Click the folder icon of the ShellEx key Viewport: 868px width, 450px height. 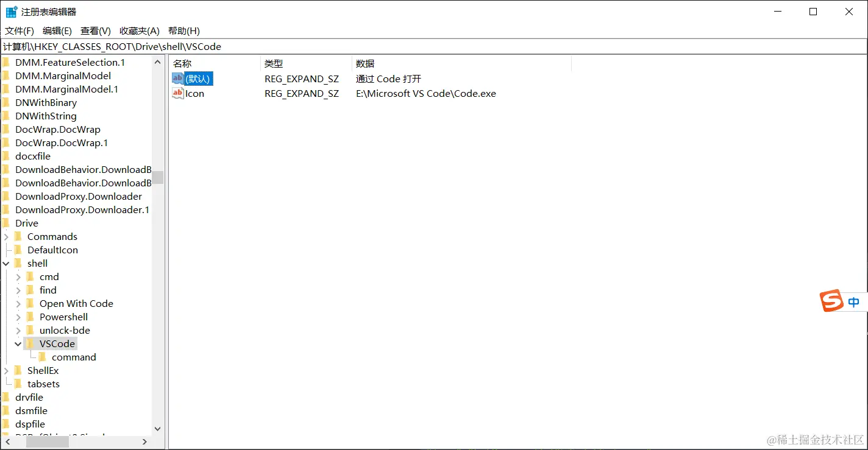pos(18,371)
